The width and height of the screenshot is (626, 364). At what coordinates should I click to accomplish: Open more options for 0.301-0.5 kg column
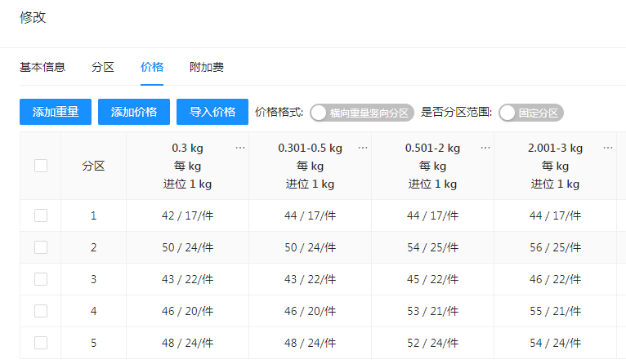tap(363, 148)
